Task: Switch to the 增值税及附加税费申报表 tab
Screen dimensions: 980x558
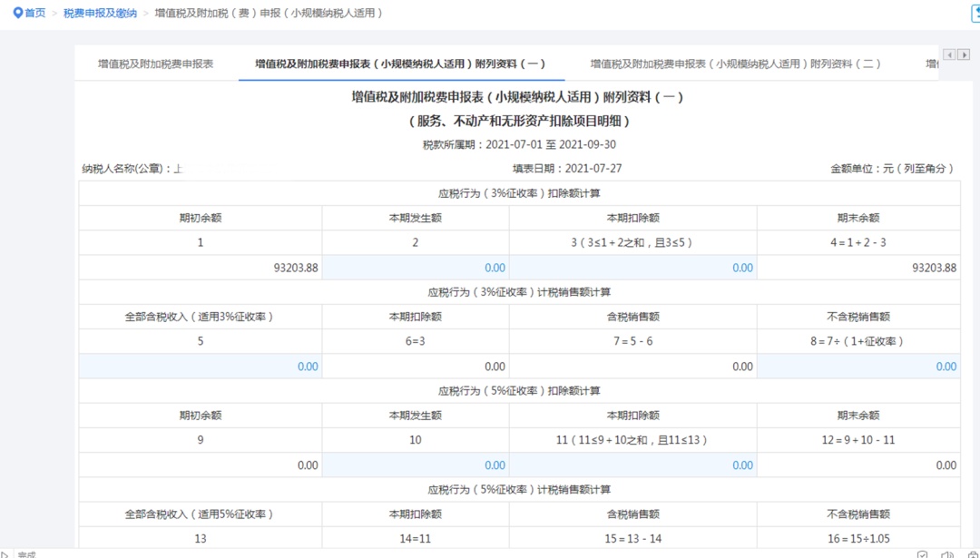Action: [157, 64]
